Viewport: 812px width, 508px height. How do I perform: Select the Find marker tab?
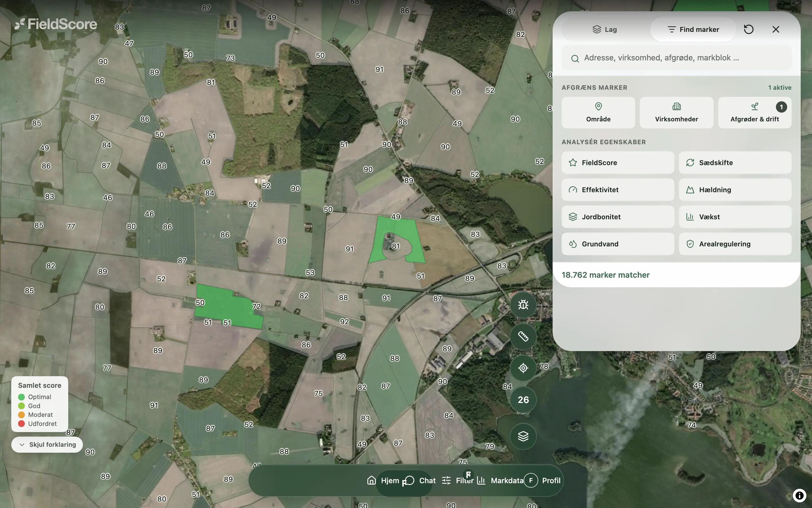coord(693,30)
